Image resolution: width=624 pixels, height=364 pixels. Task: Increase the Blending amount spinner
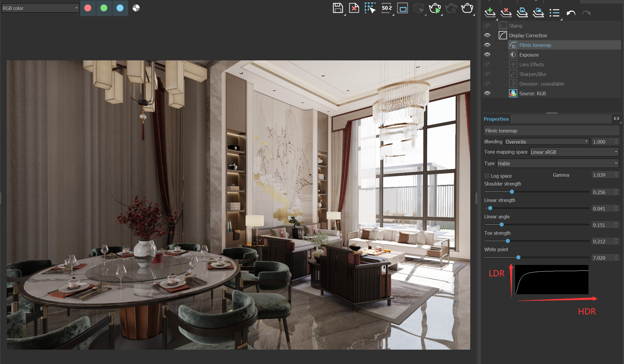click(616, 140)
